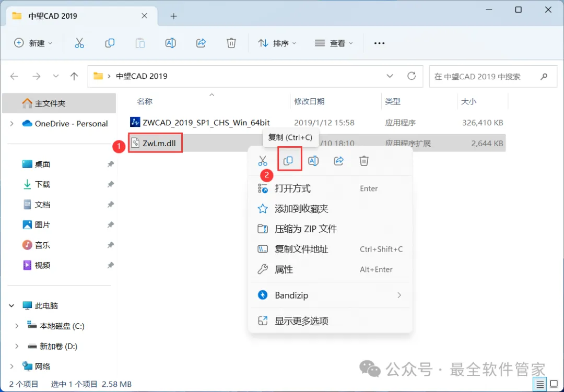Sort by 类型 column header
Screen dimensions: 564x392
pyautogui.click(x=393, y=101)
